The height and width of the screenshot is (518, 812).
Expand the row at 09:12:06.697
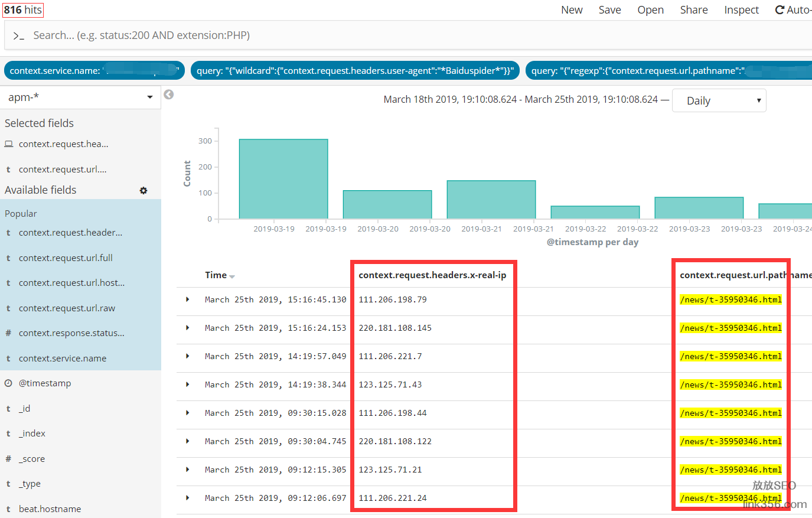pos(188,498)
